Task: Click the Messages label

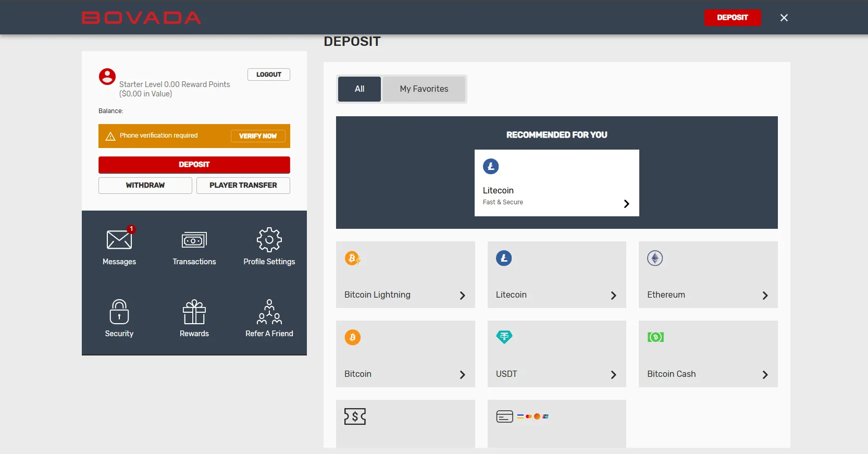Action: click(x=119, y=262)
